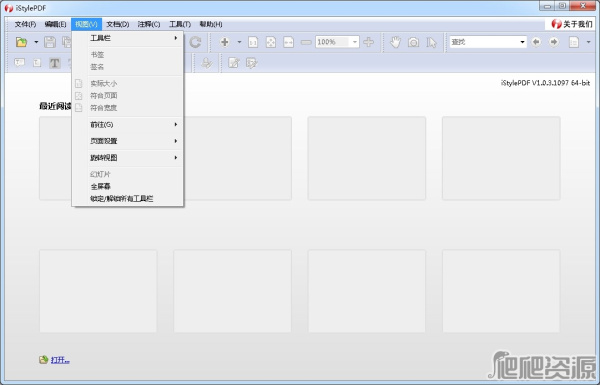Click the bottom-left recent file thumbnail
Screen dimensions: 600x385
point(98,291)
